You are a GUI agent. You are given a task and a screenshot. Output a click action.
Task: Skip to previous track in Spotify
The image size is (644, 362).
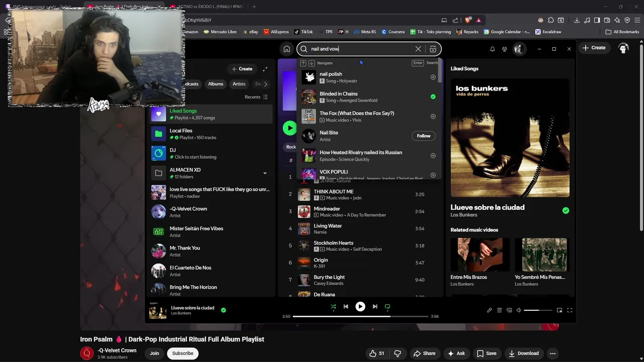click(346, 306)
